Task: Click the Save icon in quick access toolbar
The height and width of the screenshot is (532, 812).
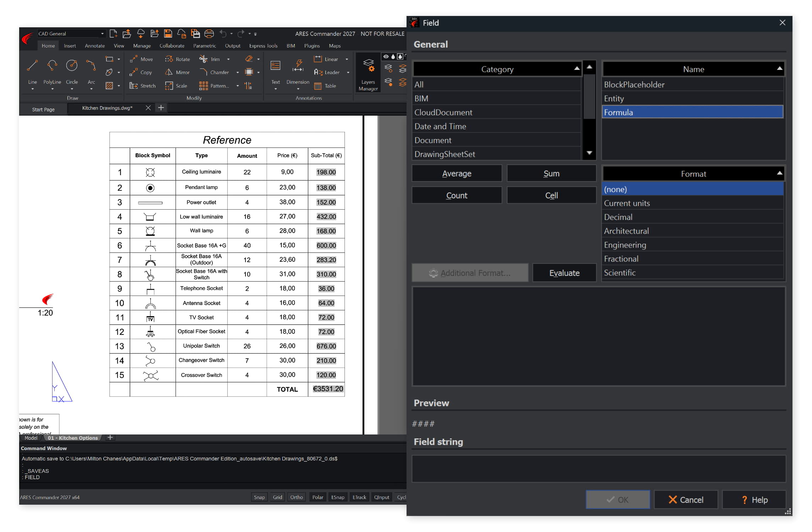Action: 168,34
